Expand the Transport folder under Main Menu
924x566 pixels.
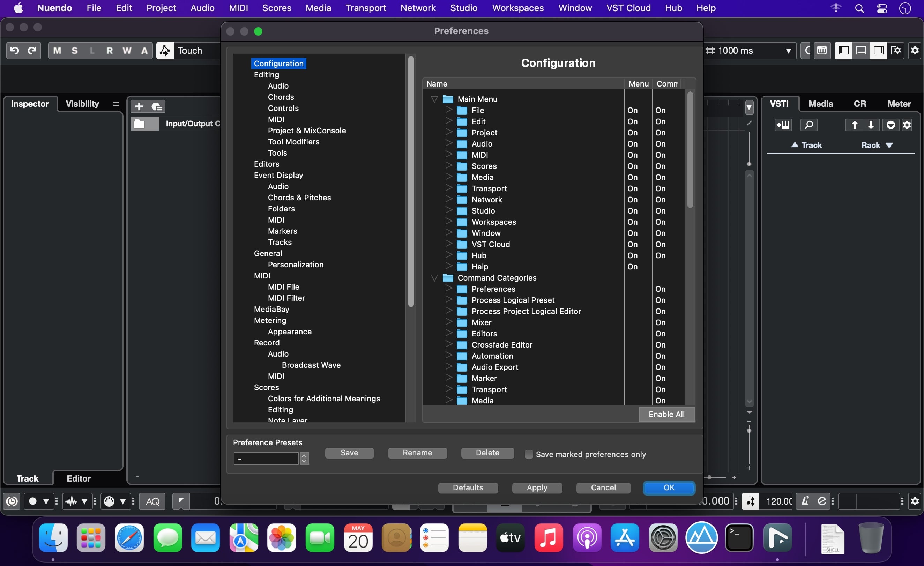tap(448, 188)
